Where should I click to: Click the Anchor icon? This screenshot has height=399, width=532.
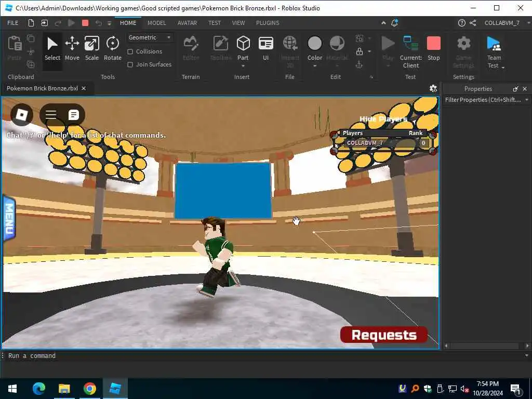pos(360,64)
